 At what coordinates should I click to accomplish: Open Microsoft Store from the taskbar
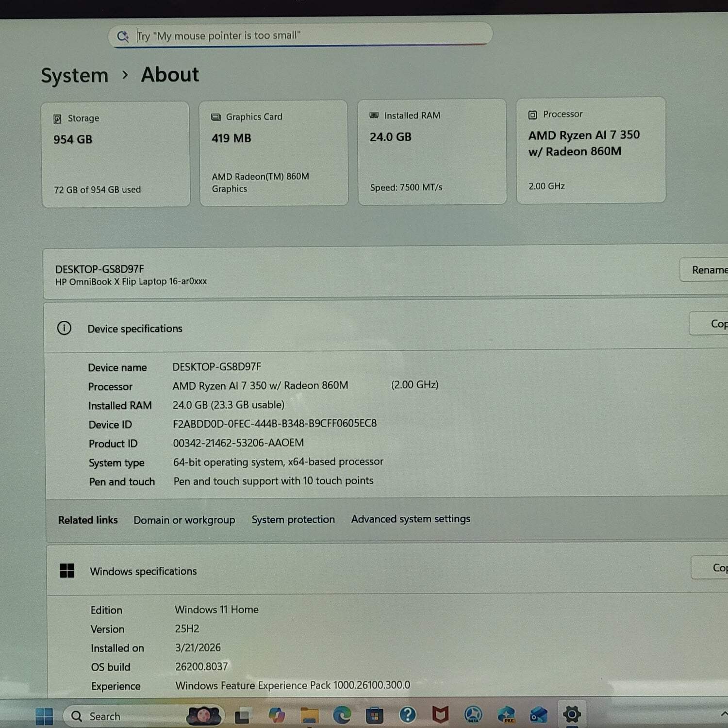click(374, 715)
